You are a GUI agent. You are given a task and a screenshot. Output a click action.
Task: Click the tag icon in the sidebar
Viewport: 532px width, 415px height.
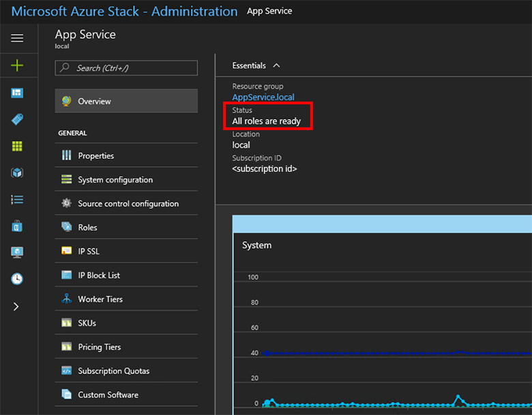(x=17, y=119)
